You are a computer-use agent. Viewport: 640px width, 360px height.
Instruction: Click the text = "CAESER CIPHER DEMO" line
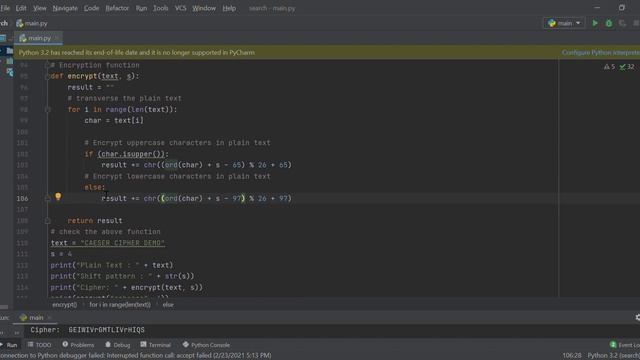pos(108,243)
